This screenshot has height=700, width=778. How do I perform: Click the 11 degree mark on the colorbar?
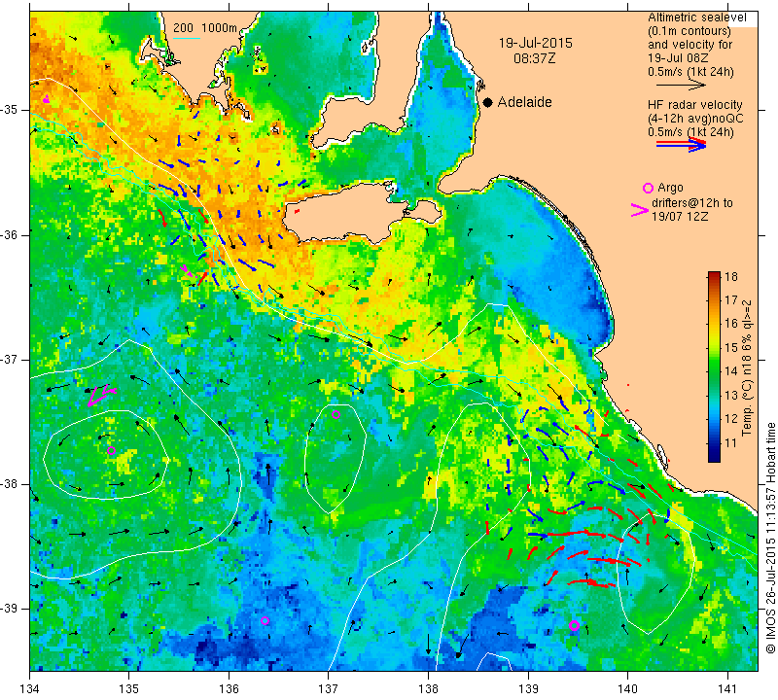pos(731,443)
